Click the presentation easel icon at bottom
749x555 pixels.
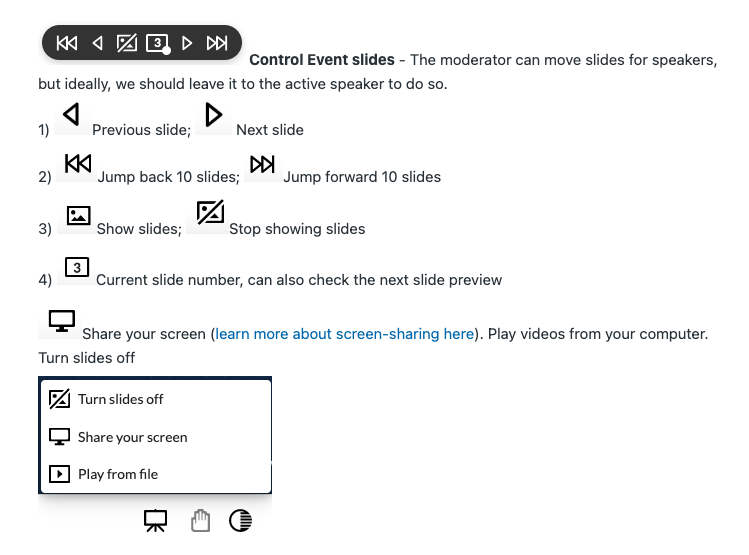point(156,521)
